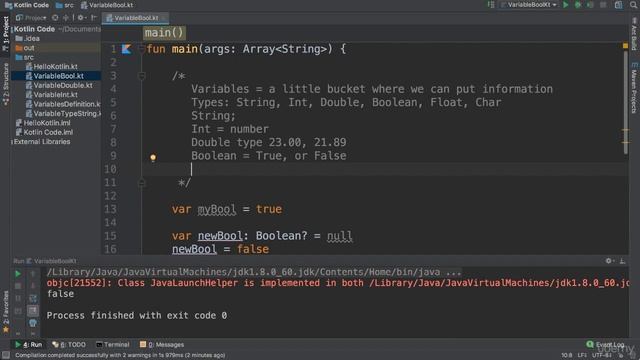This screenshot has width=640, height=360.
Task: Open Project panel settings gear
Action: pyautogui.click(x=81, y=18)
